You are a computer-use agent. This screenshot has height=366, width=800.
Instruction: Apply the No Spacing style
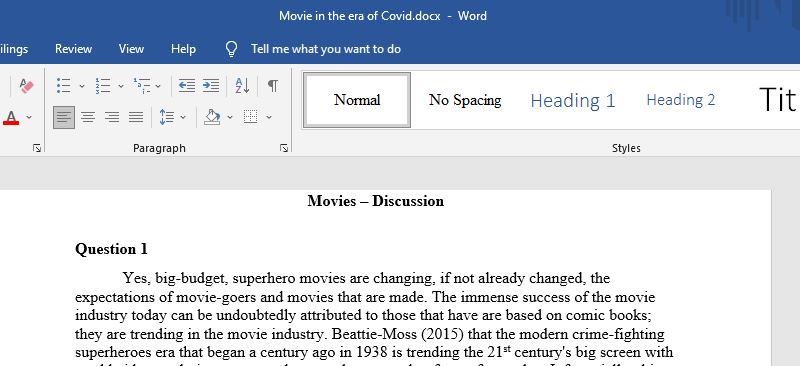[x=465, y=100]
